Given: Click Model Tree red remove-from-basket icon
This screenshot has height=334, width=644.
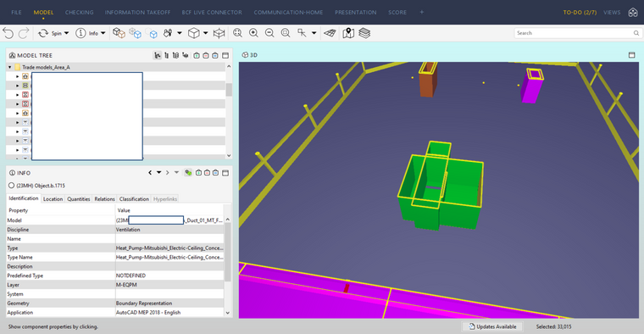Looking at the screenshot, I should [206, 55].
